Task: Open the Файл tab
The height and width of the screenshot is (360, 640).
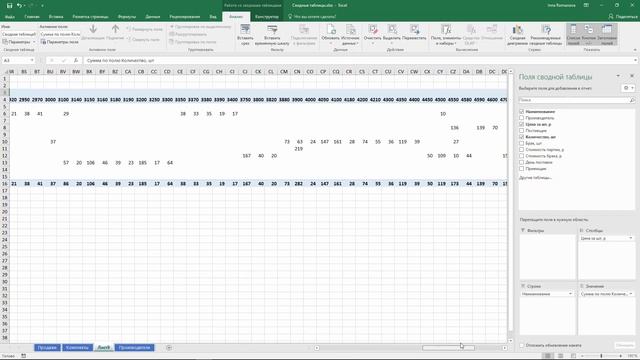Action: point(10,17)
